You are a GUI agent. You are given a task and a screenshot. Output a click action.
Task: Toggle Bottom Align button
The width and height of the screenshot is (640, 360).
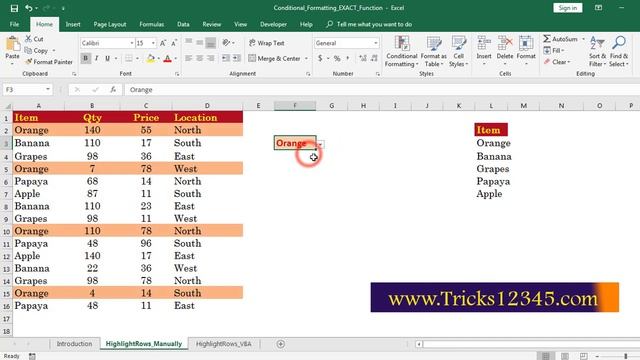[211, 42]
